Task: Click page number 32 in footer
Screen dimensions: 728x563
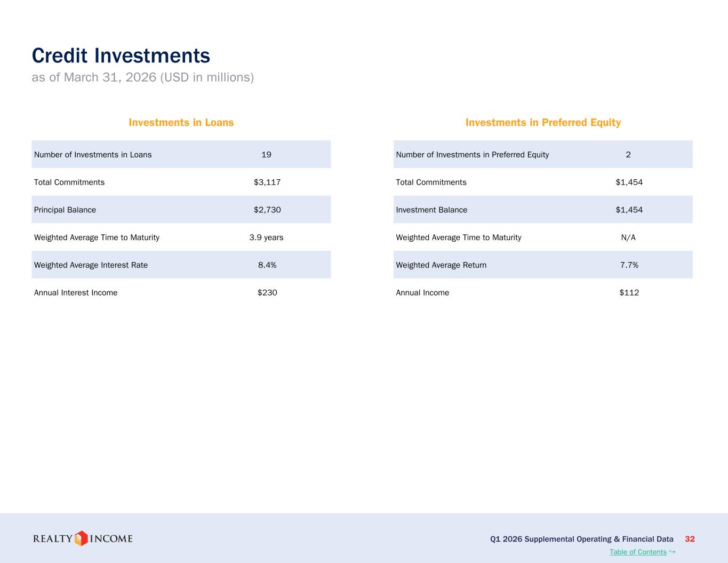Action: 690,539
